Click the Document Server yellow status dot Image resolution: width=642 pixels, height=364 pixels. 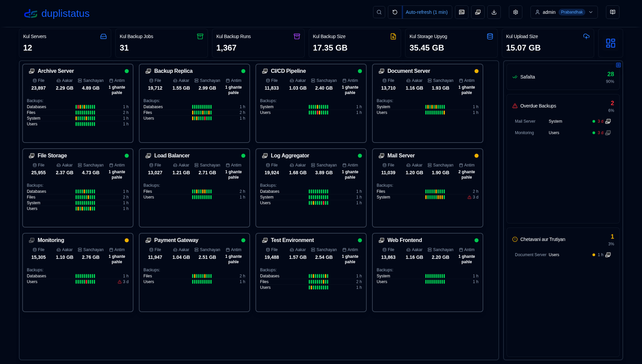[476, 71]
